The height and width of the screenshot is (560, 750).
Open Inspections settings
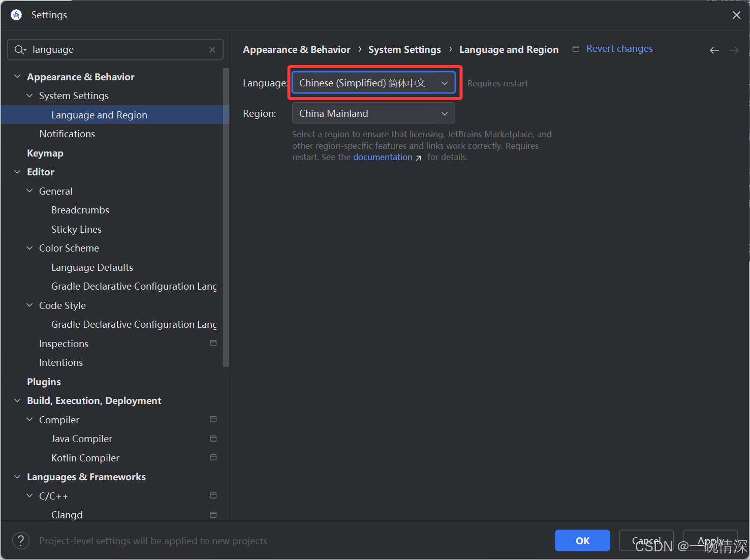coord(64,344)
